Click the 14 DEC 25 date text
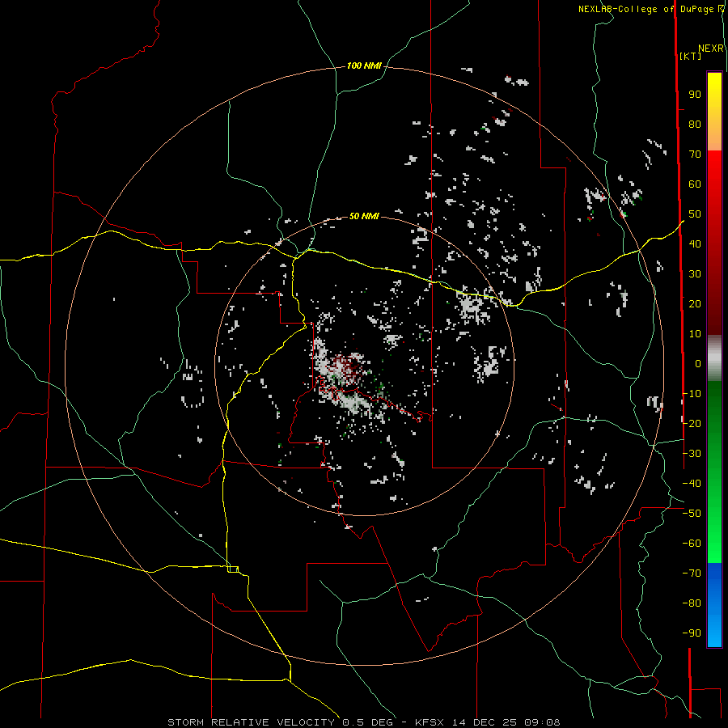728x728 pixels. coord(484,722)
